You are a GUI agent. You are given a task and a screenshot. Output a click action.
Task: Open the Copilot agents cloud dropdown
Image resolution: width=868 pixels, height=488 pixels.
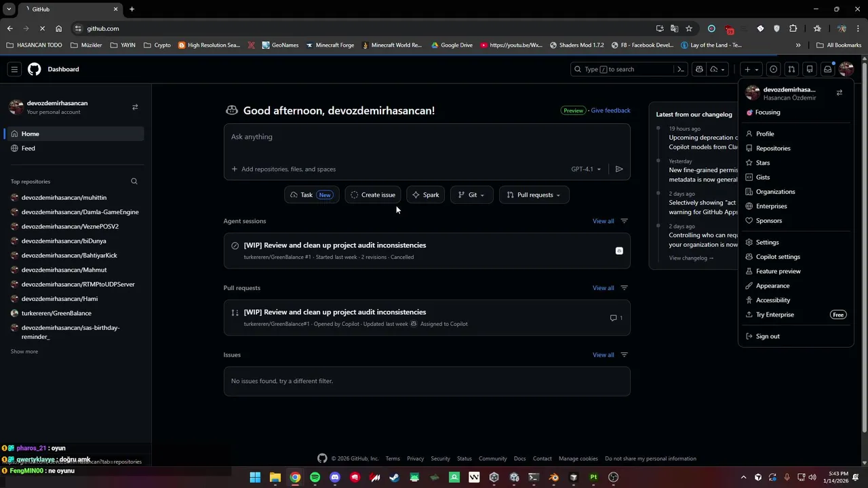(717, 69)
